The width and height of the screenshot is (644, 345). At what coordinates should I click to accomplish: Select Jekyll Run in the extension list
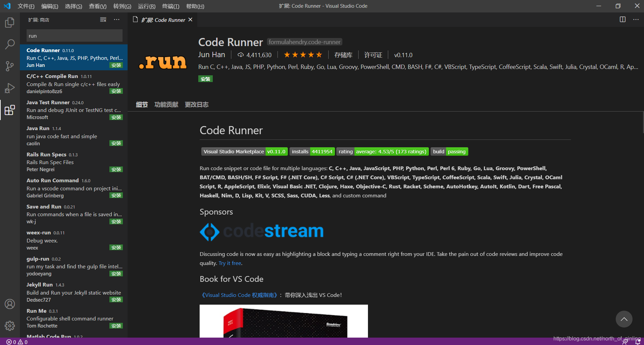click(74, 292)
